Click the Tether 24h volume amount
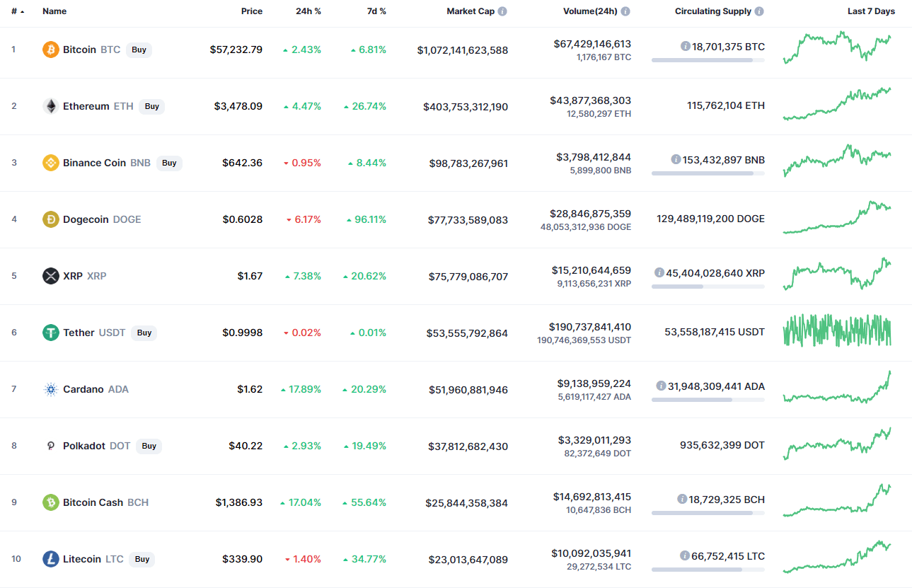 [x=590, y=327]
